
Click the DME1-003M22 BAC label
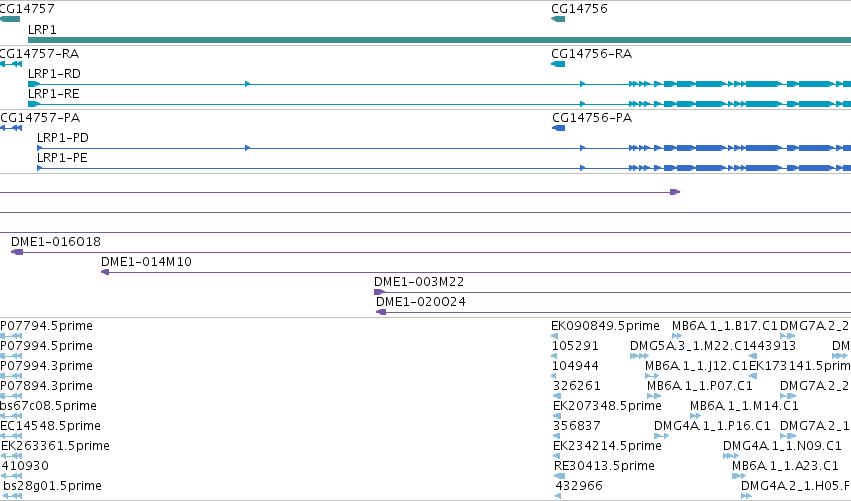click(419, 282)
